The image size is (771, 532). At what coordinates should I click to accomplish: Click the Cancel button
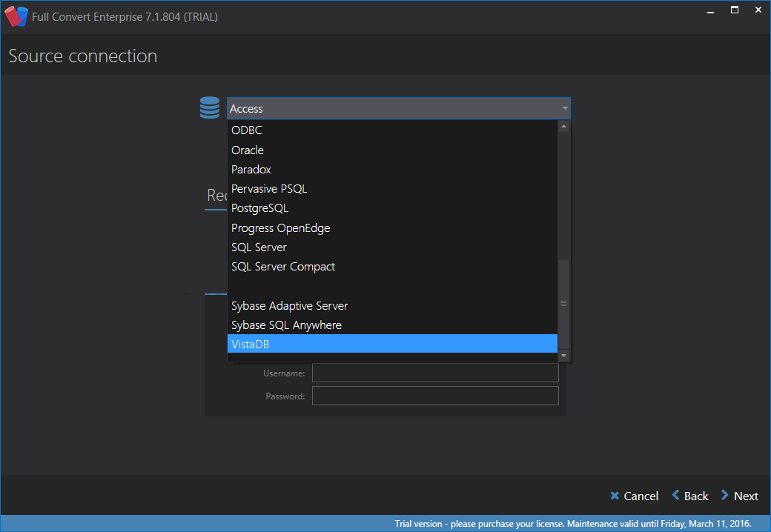pos(635,496)
